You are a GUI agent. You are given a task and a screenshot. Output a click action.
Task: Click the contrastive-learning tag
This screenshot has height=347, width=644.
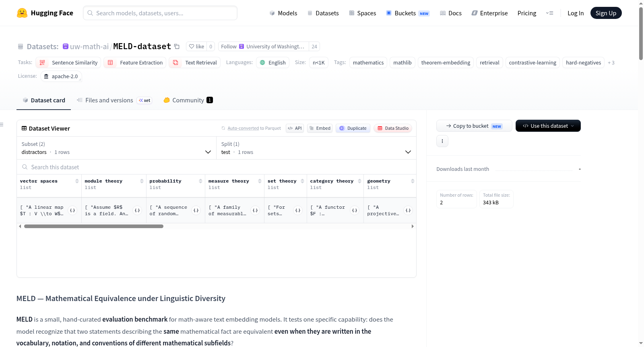pyautogui.click(x=533, y=62)
